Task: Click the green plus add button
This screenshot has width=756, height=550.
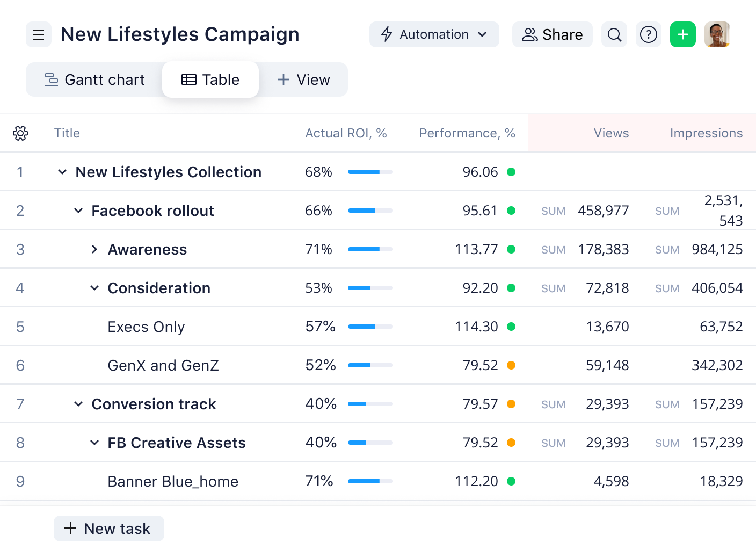Action: pyautogui.click(x=683, y=35)
